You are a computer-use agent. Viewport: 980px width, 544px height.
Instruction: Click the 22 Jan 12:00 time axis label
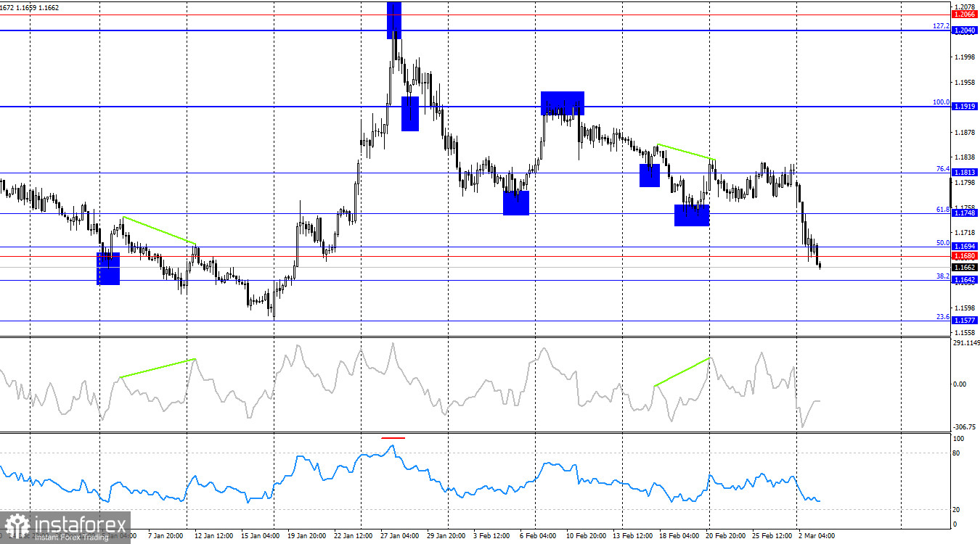pyautogui.click(x=355, y=537)
